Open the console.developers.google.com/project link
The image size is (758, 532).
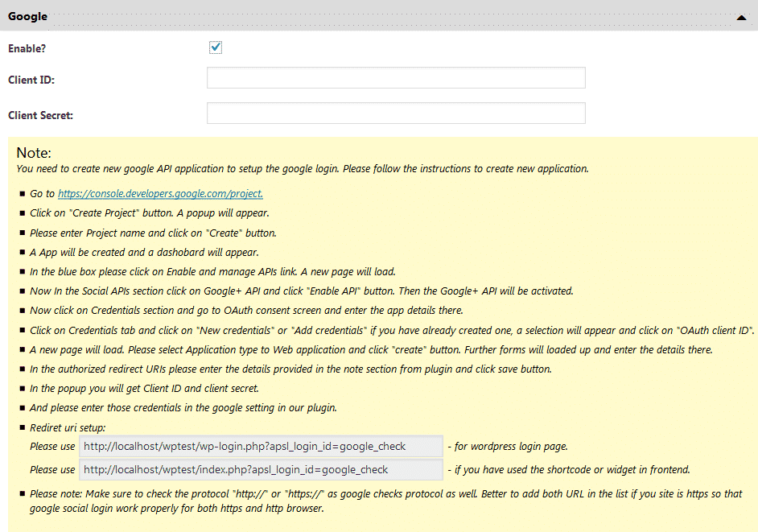[x=160, y=193]
